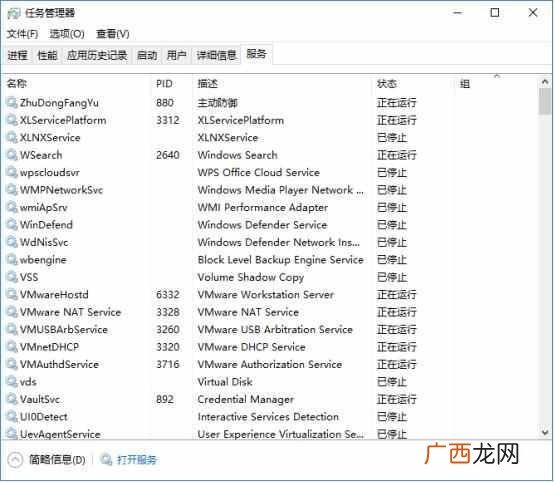This screenshot has height=482, width=554.
Task: Switch to the 应用历史记录 tab
Action: [97, 55]
